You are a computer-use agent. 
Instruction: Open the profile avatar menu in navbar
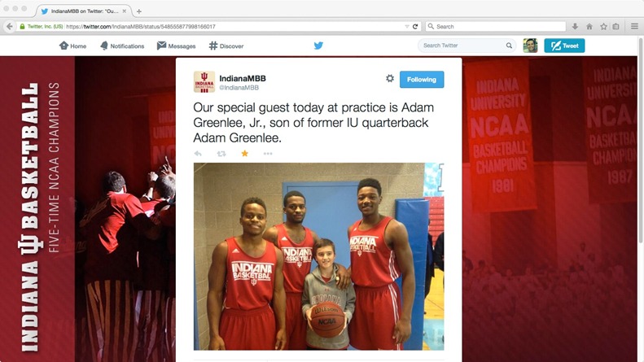tap(530, 46)
